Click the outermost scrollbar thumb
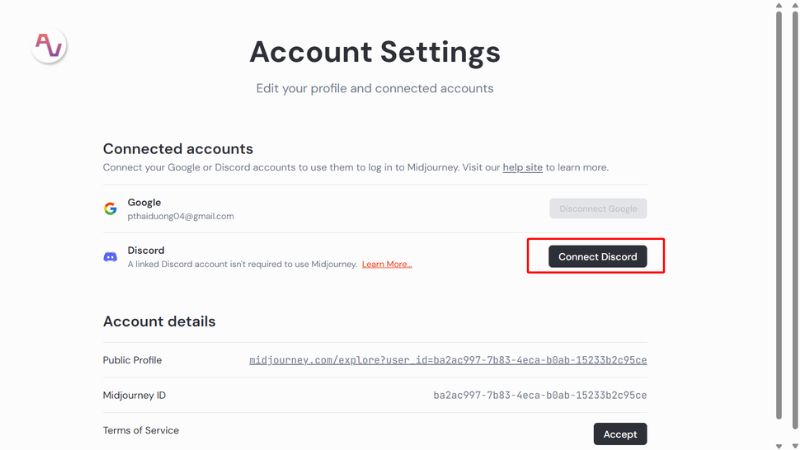 pos(795,219)
